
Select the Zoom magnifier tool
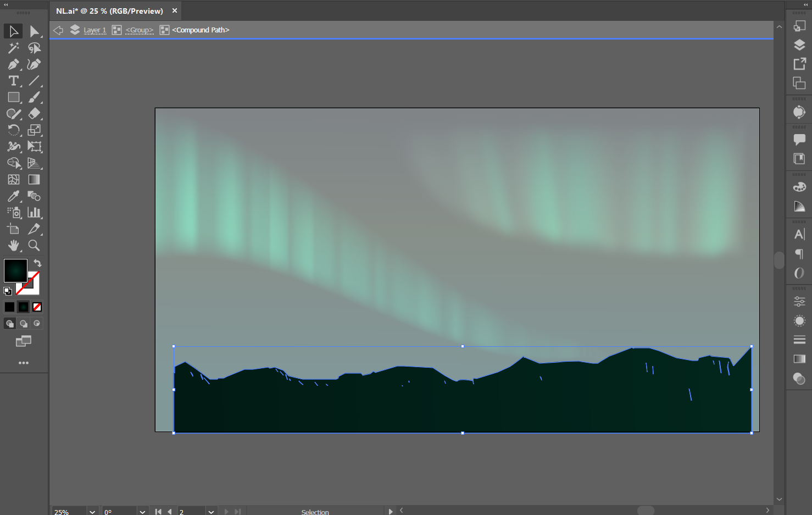[34, 246]
